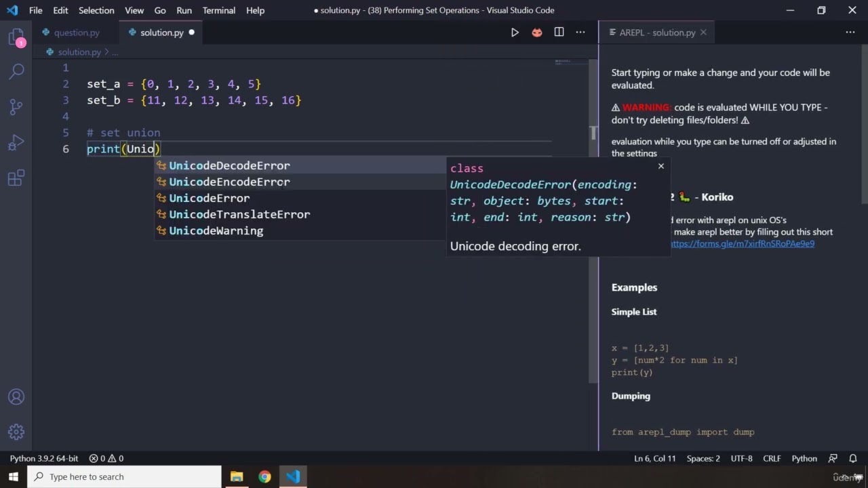Click solution.py in the breadcrumb
The width and height of the screenshot is (868, 488).
[79, 52]
